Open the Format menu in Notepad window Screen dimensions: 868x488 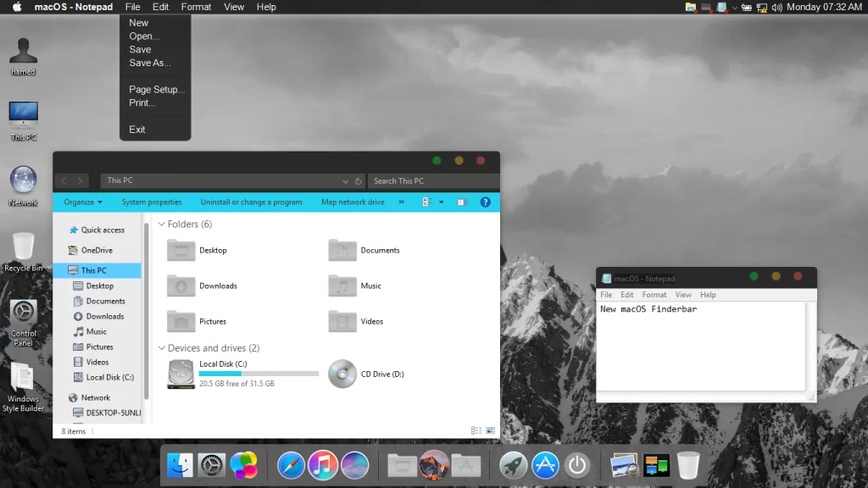(654, 295)
